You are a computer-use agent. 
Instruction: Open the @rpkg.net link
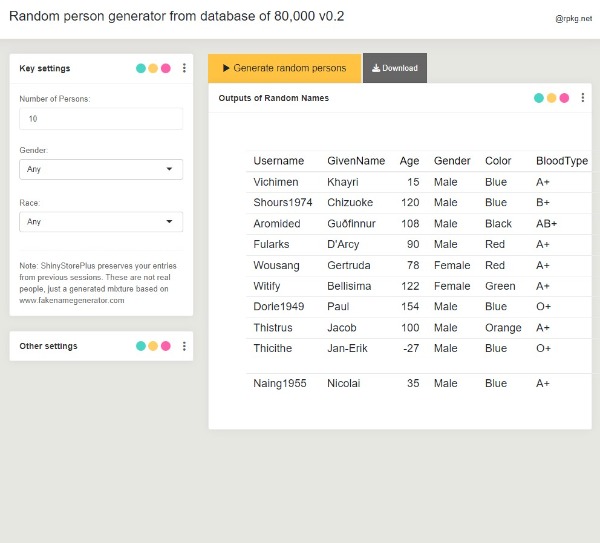click(x=573, y=18)
